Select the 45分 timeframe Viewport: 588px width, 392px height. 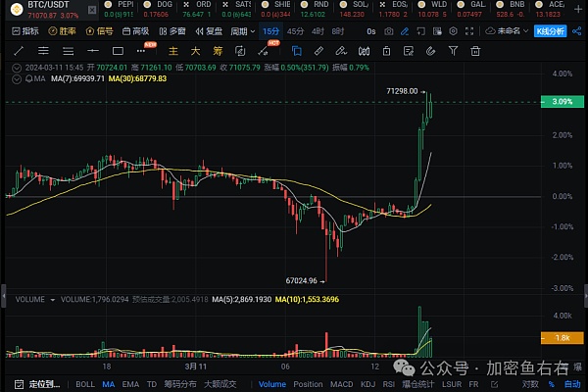pos(295,31)
